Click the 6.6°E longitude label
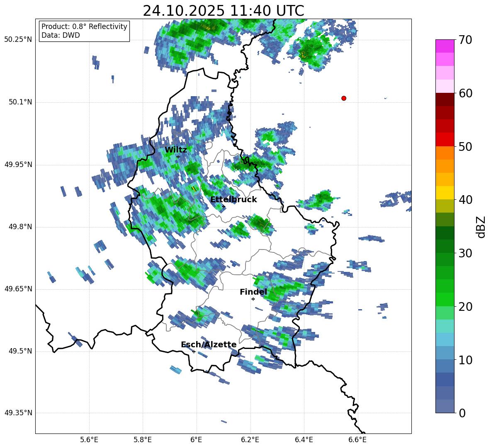The image size is (491, 448). point(357,440)
